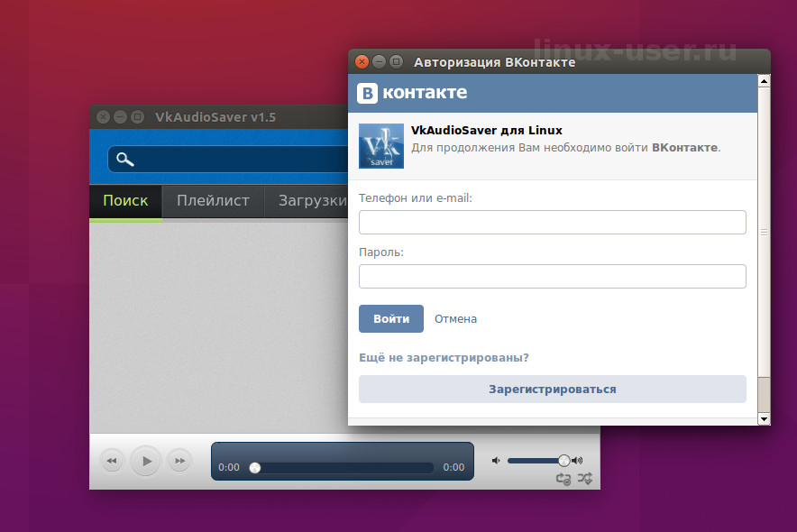
Task: Click the search magnifier icon in VkAudioSaver
Action: [125, 160]
